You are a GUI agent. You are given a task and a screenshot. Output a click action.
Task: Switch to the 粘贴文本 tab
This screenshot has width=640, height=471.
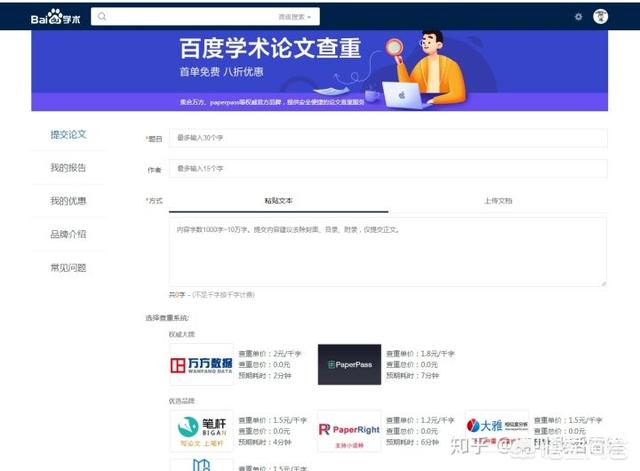point(278,201)
